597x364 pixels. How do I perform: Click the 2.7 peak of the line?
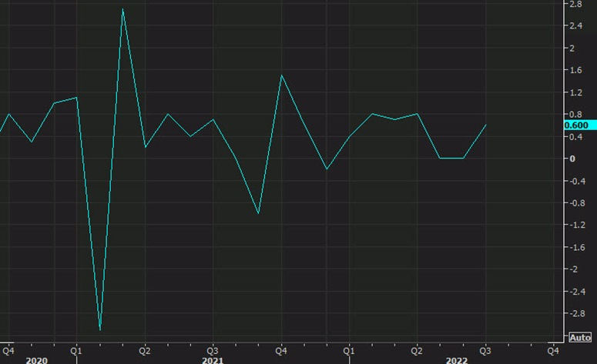(x=122, y=9)
